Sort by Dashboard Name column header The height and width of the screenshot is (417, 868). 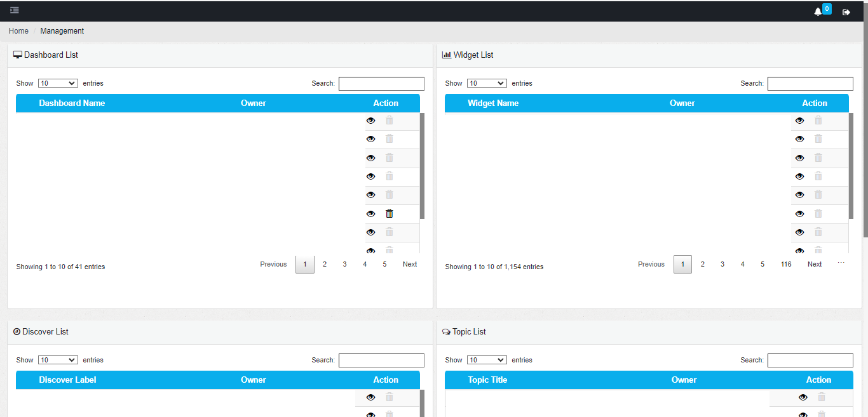coord(72,103)
